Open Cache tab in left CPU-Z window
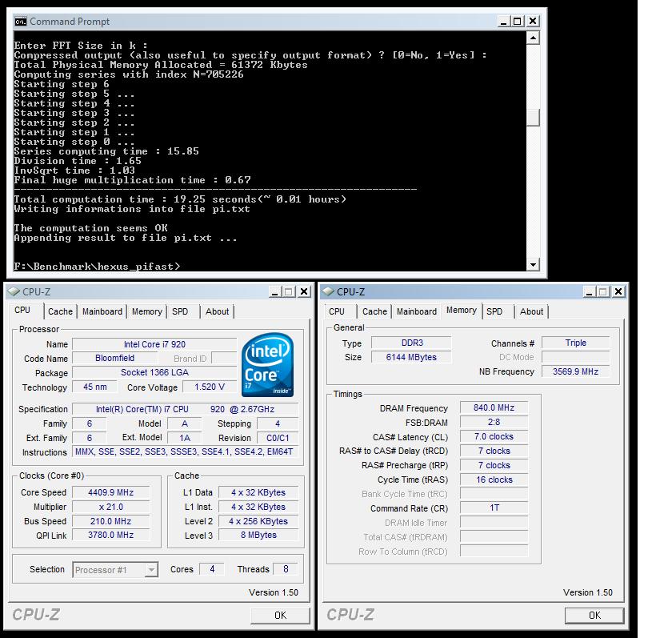The height and width of the screenshot is (638, 672). (60, 311)
